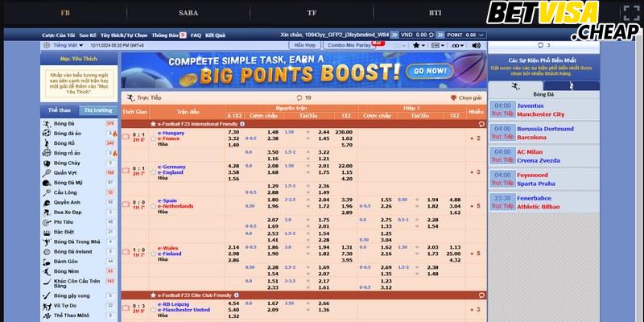
Task: Open the Quyền Anh boxing icon
Action: (x=47, y=203)
